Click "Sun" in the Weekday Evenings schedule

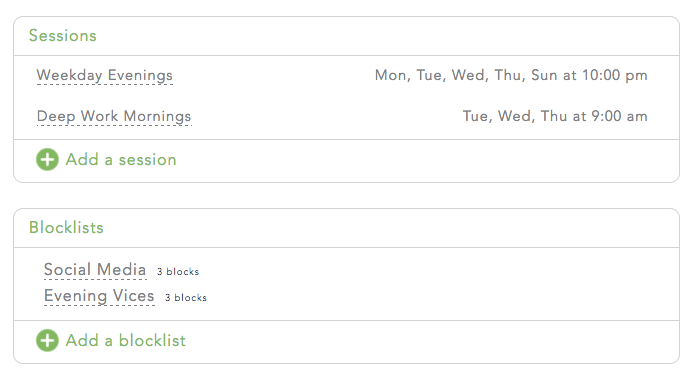tap(544, 75)
